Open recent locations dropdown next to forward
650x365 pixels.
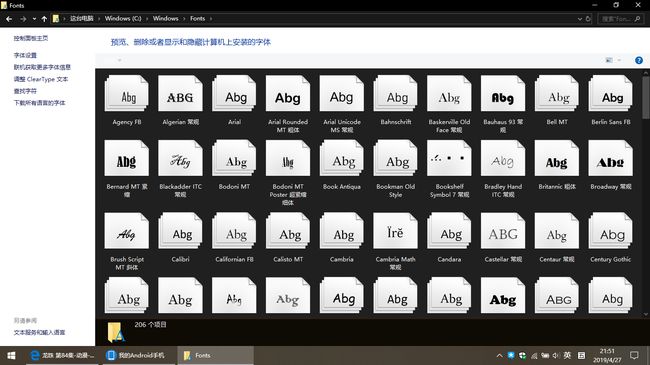[34, 19]
